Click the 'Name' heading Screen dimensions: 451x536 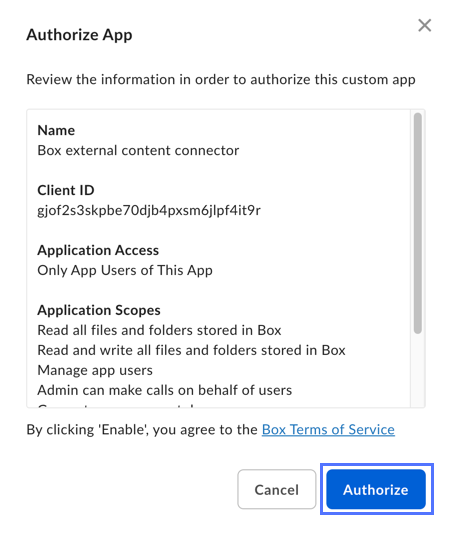click(x=56, y=130)
